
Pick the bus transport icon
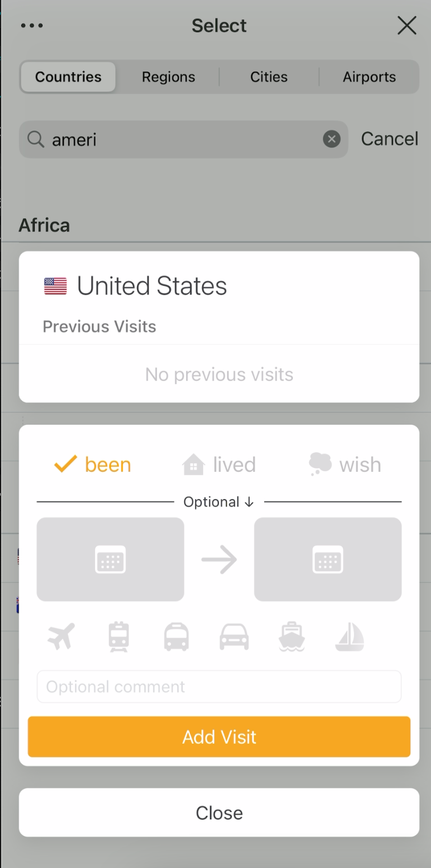[176, 637]
